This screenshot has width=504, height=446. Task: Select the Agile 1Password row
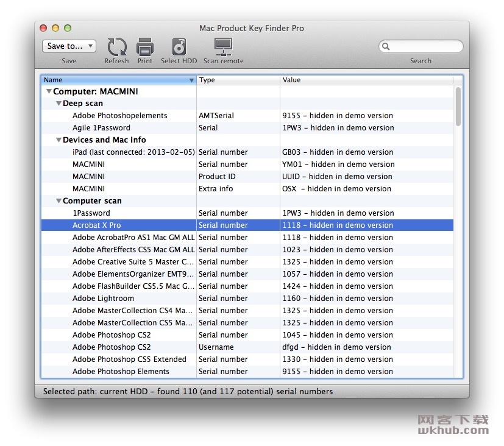(x=247, y=128)
